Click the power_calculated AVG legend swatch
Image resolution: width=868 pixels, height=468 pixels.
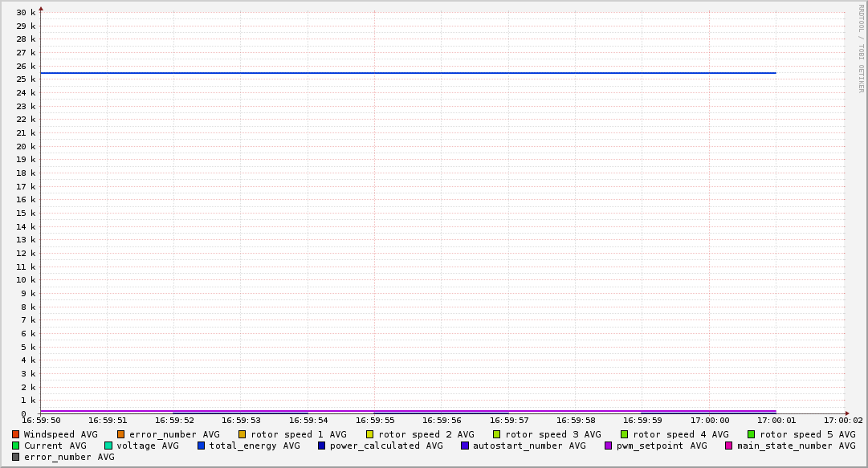coord(322,446)
